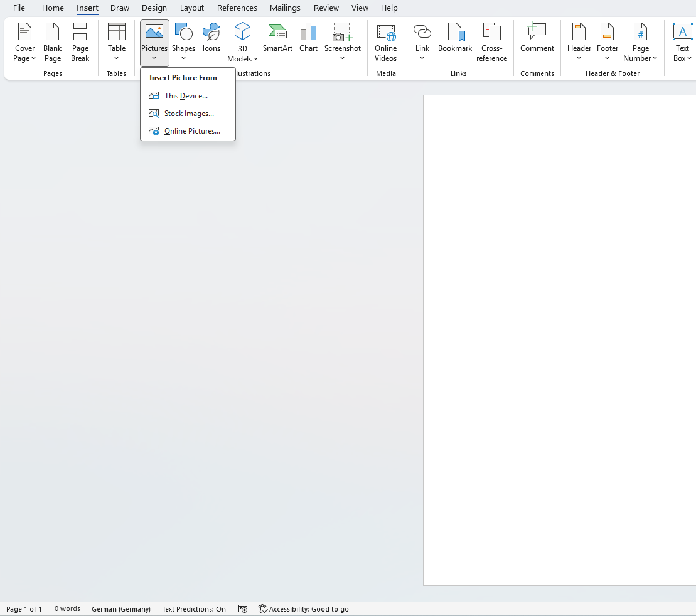696x616 pixels.
Task: Insert a Chart
Action: (x=308, y=38)
